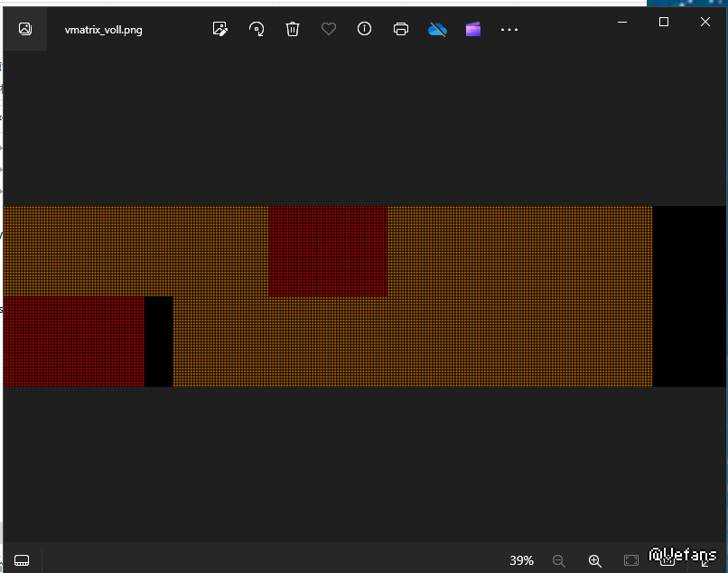Image resolution: width=728 pixels, height=573 pixels.
Task: Minimize the Photos window
Action: click(x=621, y=22)
